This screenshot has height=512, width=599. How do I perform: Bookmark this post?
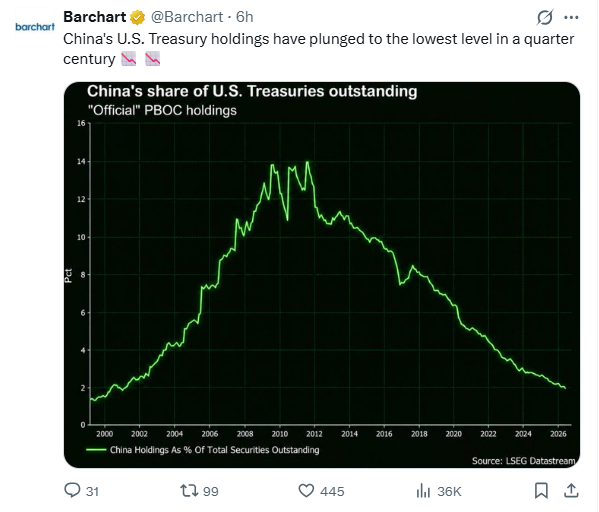[541, 491]
